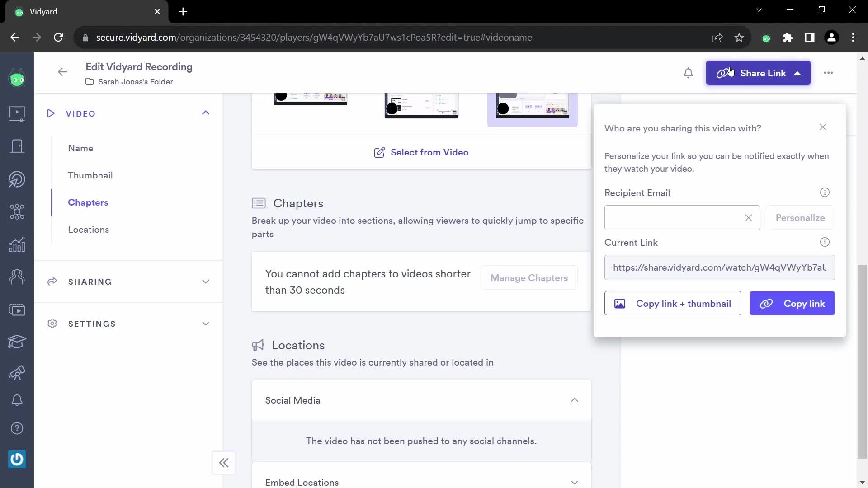The image size is (868, 488).
Task: Expand the SHARING section
Action: click(206, 282)
